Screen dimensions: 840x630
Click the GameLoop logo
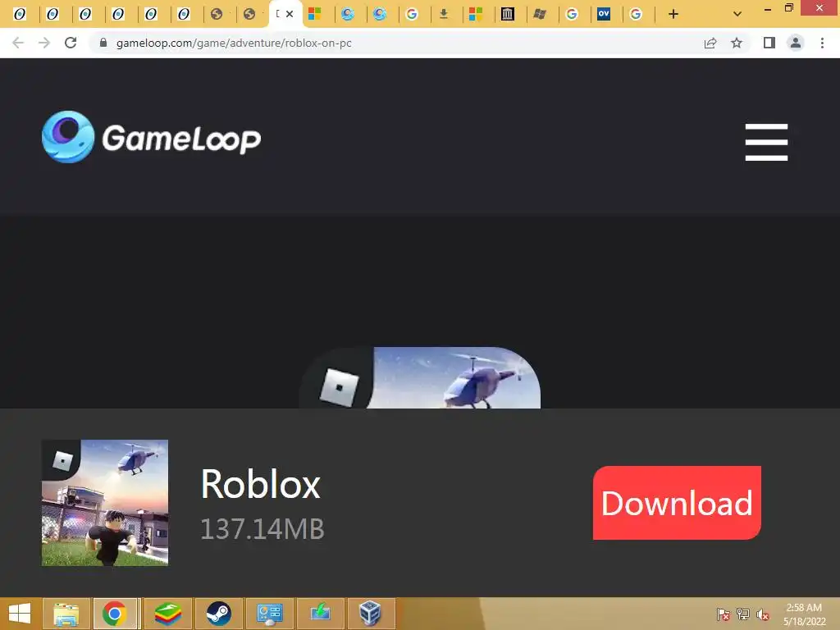[151, 137]
